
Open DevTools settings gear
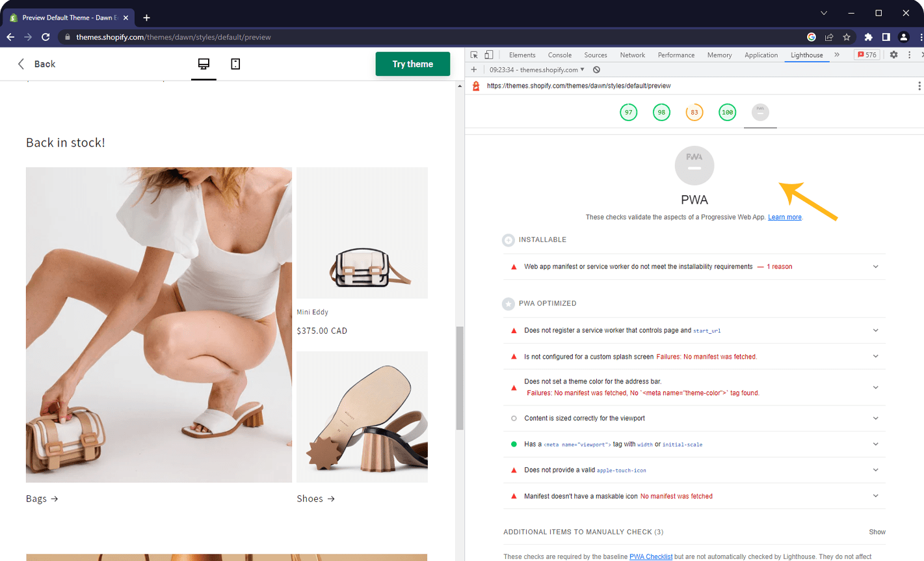point(893,55)
